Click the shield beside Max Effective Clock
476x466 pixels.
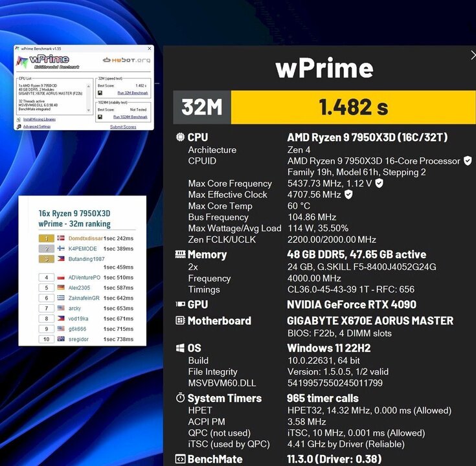348,194
